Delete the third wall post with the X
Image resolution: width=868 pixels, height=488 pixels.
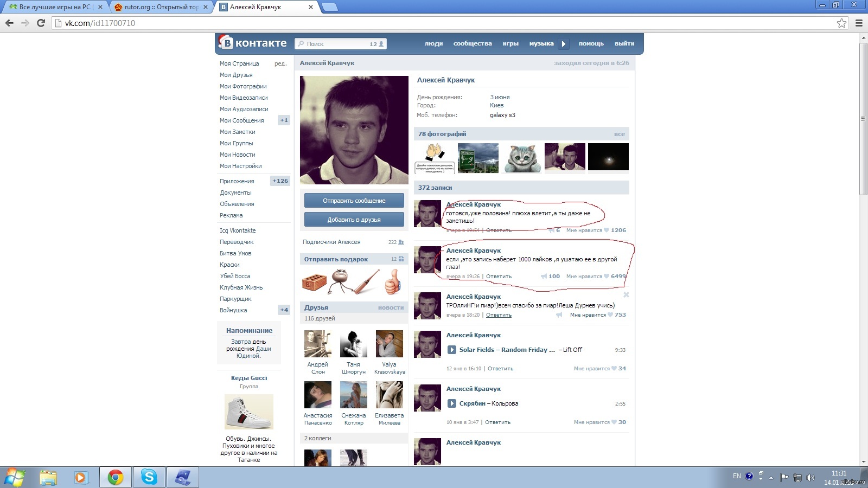coord(626,295)
